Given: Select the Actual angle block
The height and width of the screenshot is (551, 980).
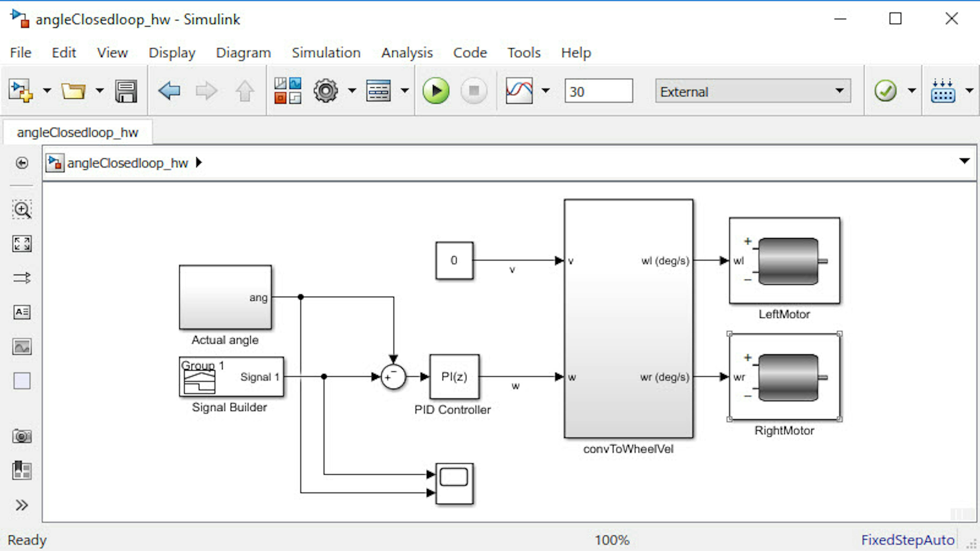Looking at the screenshot, I should tap(225, 297).
